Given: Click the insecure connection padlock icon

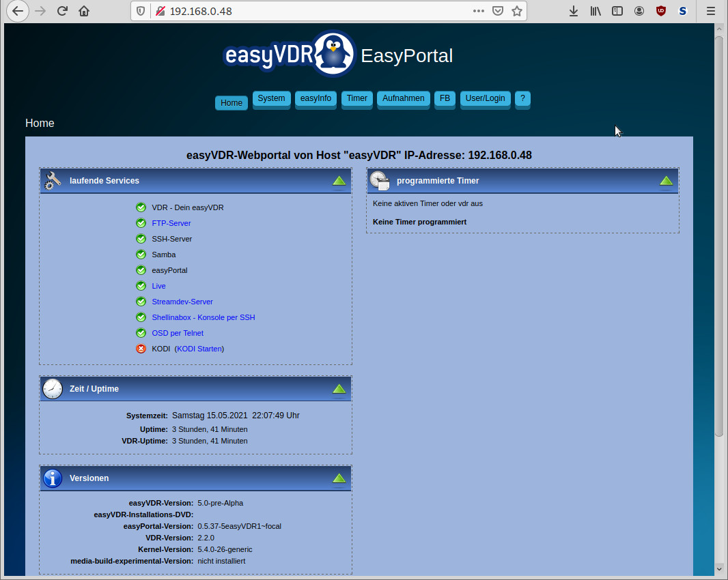Looking at the screenshot, I should point(160,11).
